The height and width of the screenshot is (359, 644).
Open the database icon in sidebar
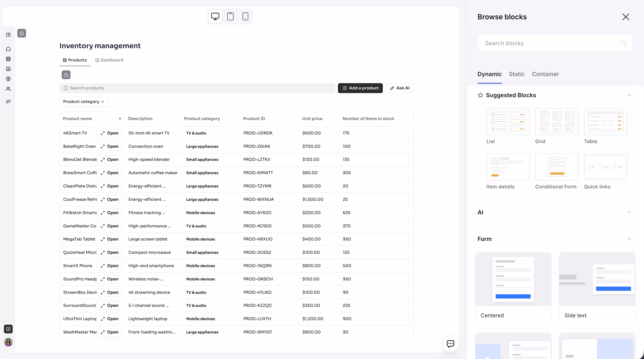coord(8,59)
